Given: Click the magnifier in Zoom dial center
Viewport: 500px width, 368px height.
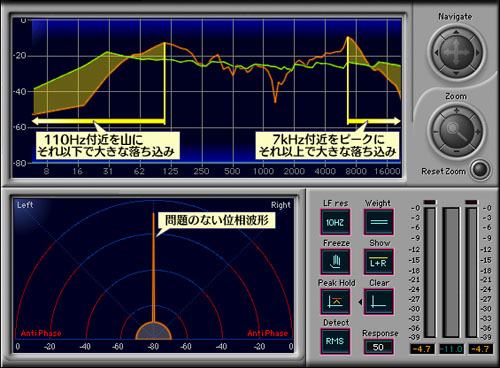Looking at the screenshot, I should (x=456, y=131).
